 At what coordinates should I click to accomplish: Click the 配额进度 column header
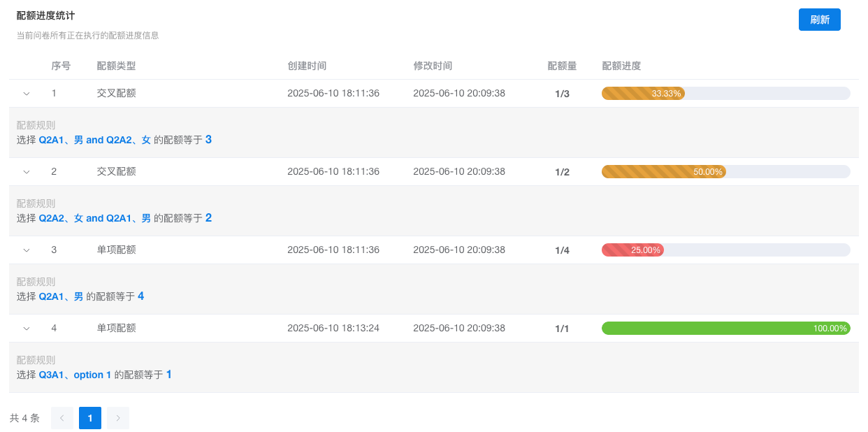[x=621, y=66]
